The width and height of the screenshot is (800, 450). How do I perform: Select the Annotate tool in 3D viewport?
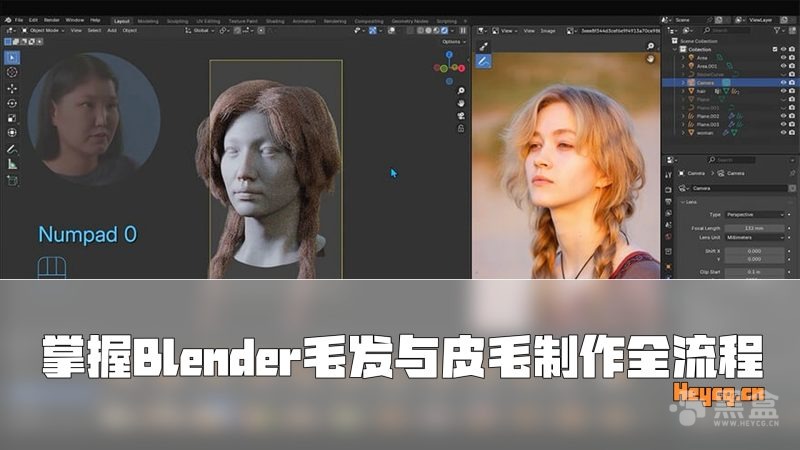tap(12, 149)
